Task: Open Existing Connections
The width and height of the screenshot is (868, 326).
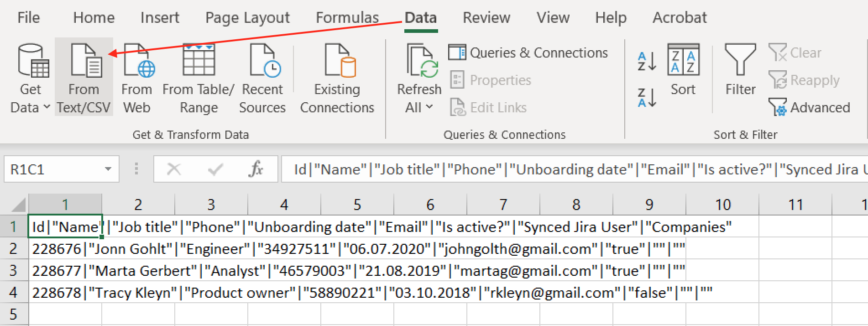Action: (x=337, y=62)
